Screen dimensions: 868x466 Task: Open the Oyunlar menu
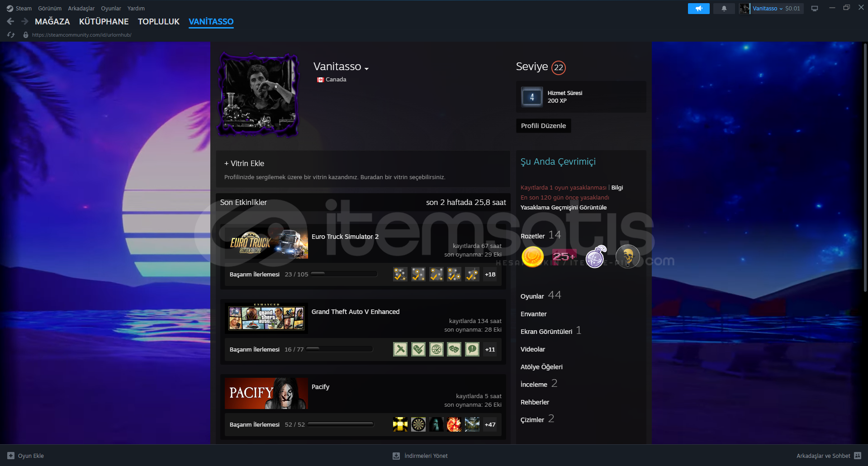[x=111, y=9]
